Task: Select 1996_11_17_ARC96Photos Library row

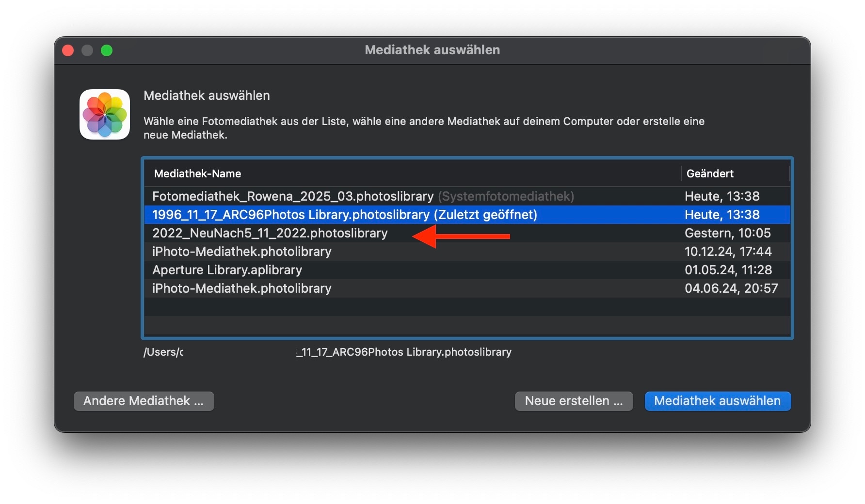Action: pos(344,215)
